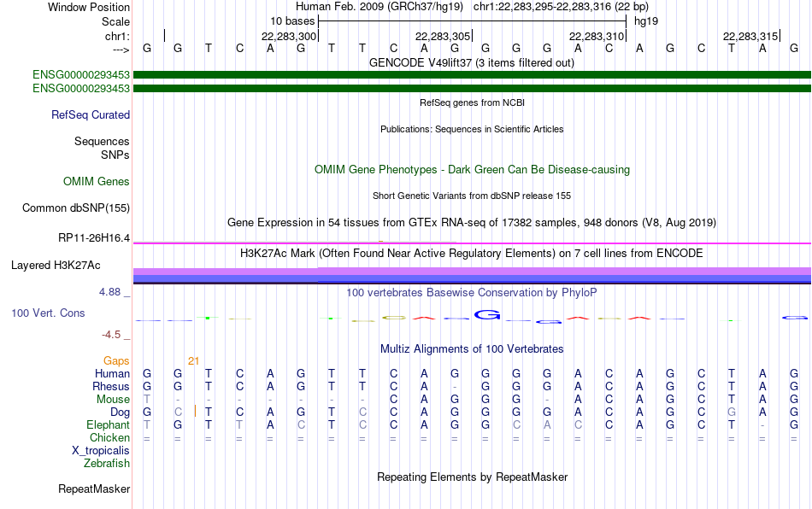Click the 4.88 PhyloP upper scale value

pos(109,292)
